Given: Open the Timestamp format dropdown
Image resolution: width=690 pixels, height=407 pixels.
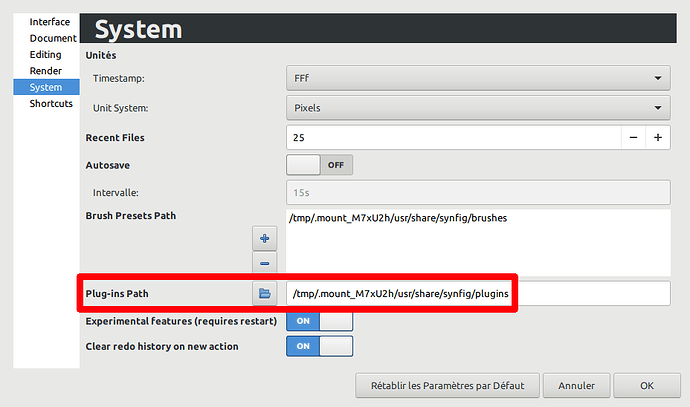Looking at the screenshot, I should pyautogui.click(x=477, y=77).
